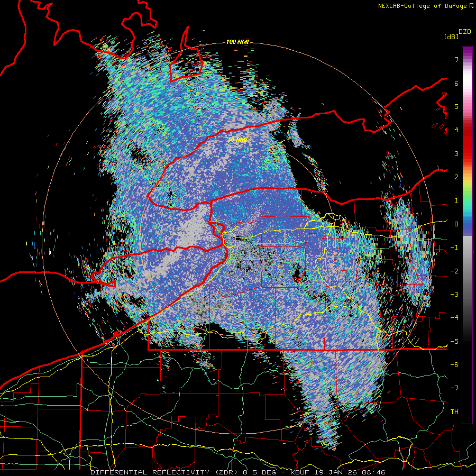Click the -1 value on the color scale
The image size is (476, 476).
454,248
